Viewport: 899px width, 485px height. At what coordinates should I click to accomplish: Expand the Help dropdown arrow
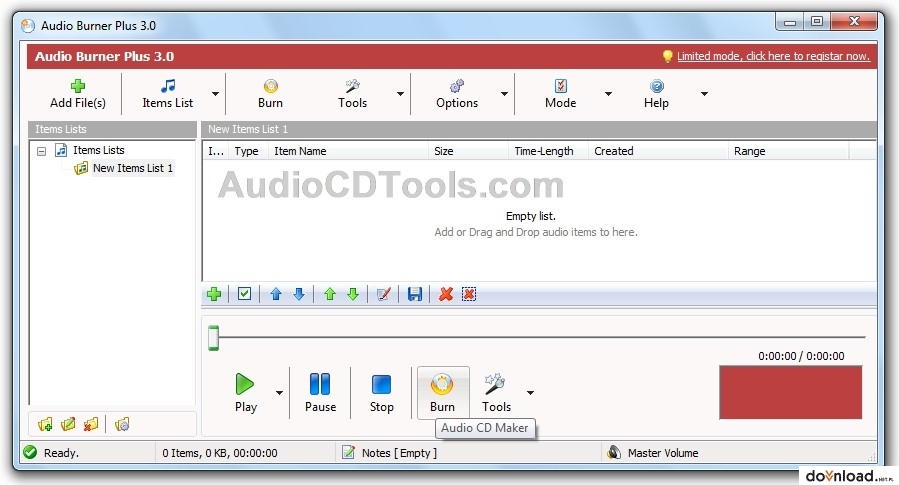pos(704,94)
